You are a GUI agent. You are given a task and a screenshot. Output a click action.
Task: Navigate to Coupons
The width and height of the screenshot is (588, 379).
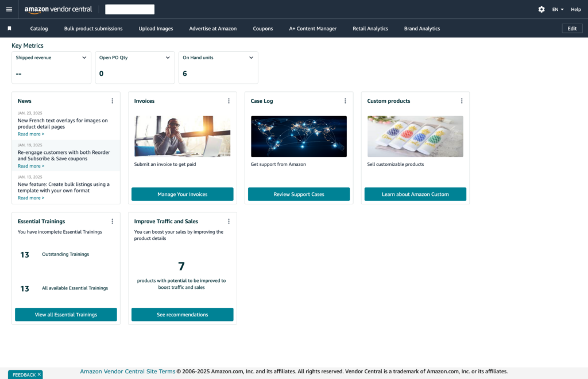[263, 29]
